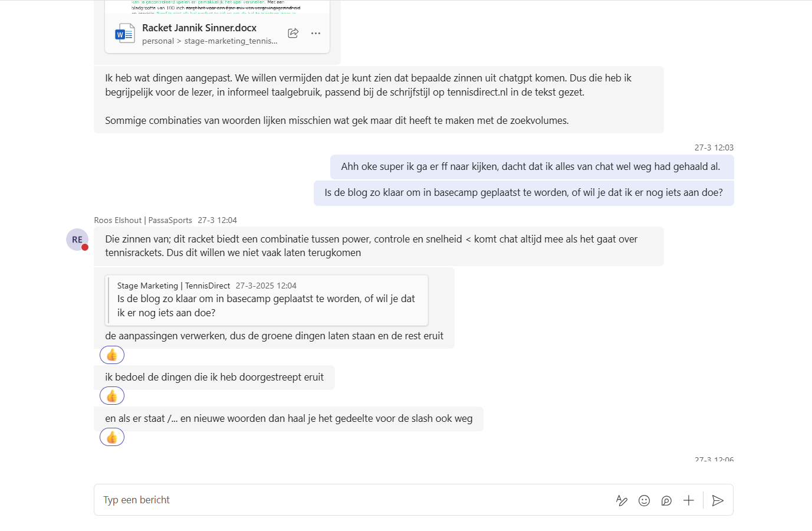
Task: Share the Racket Jannik Sinner.docx file
Action: (293, 33)
